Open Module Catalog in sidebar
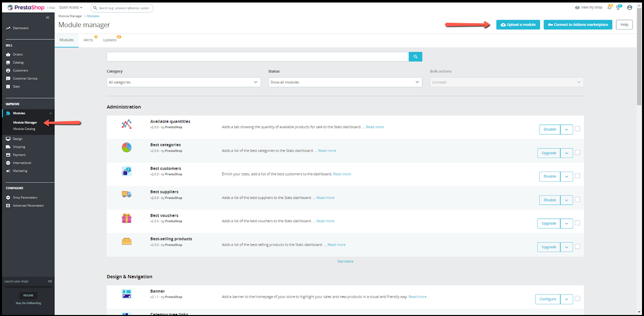 click(x=24, y=129)
